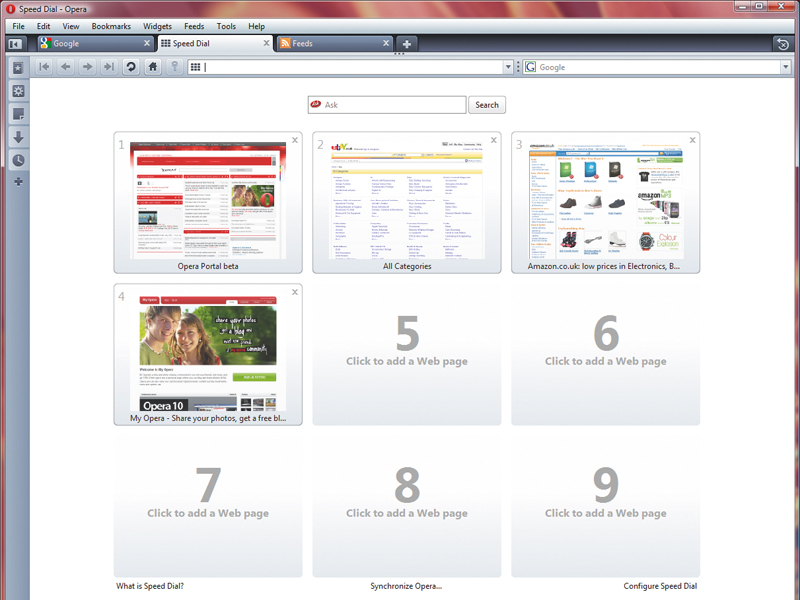Reload the page with the Reload button
Viewport: 800px width, 600px height.
click(x=131, y=67)
